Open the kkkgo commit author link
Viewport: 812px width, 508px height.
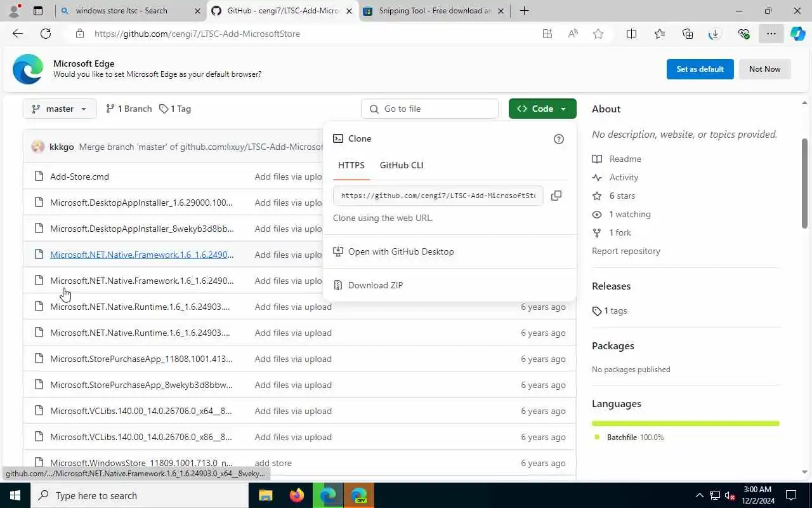pos(62,147)
